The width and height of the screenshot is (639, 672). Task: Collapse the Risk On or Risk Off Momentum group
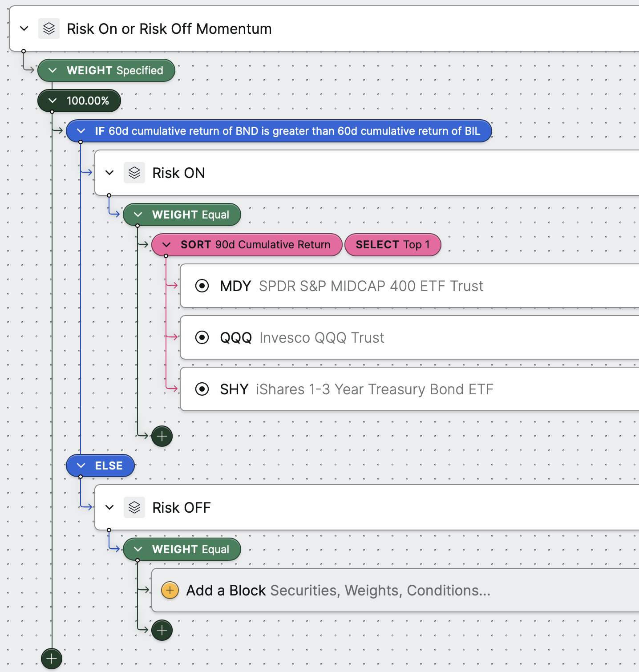coord(24,28)
